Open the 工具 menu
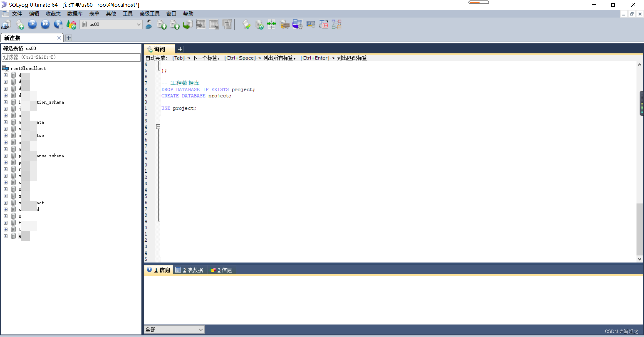644x337 pixels. pyautogui.click(x=128, y=14)
